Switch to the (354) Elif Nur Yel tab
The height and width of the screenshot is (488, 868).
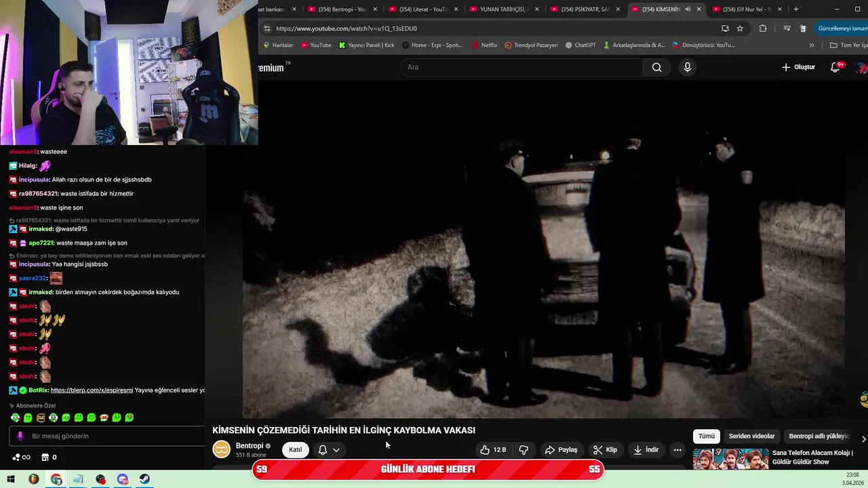click(747, 9)
